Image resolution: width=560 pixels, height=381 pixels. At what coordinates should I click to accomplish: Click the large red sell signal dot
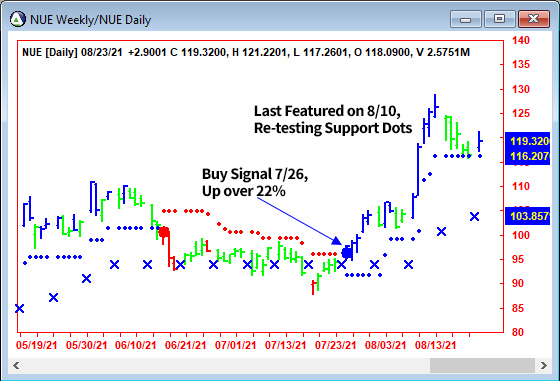(x=164, y=232)
